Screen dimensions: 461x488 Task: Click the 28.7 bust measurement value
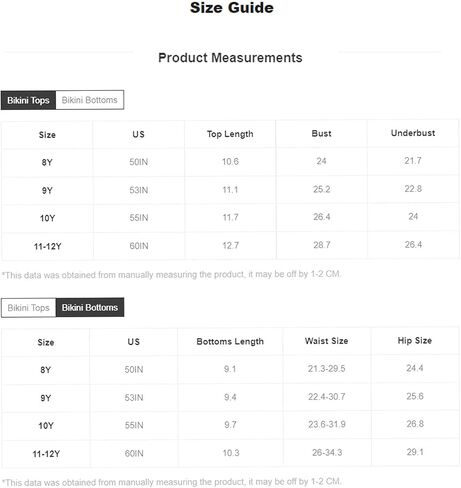(322, 245)
